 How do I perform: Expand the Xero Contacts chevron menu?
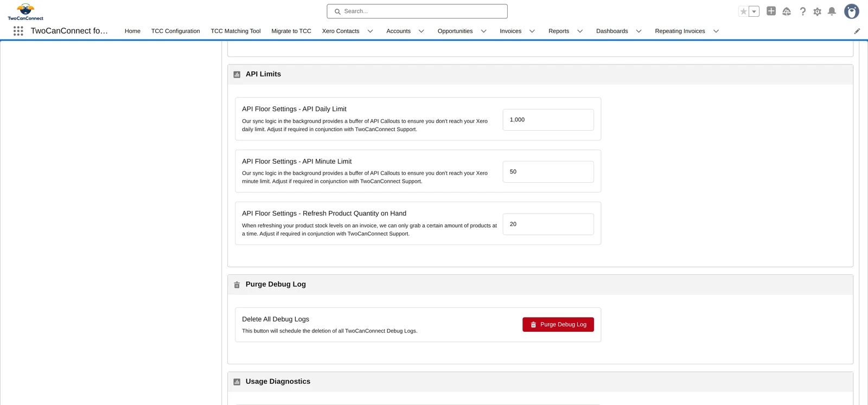[370, 31]
